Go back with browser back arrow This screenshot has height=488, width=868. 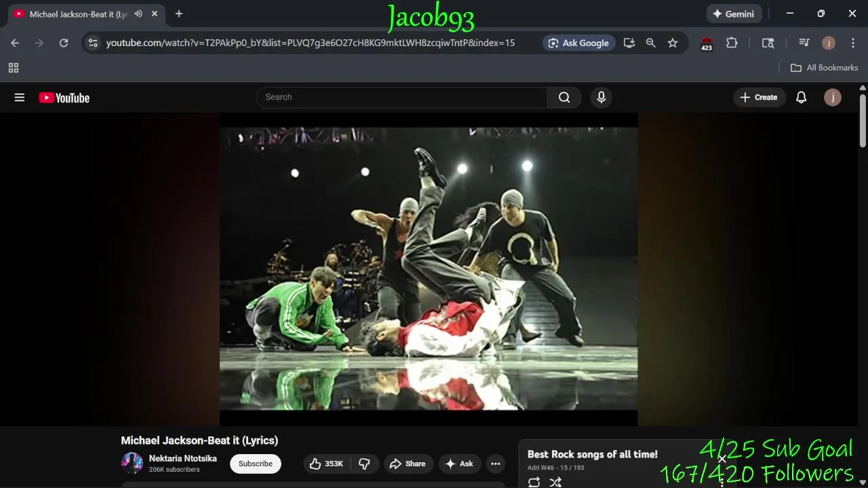point(15,43)
